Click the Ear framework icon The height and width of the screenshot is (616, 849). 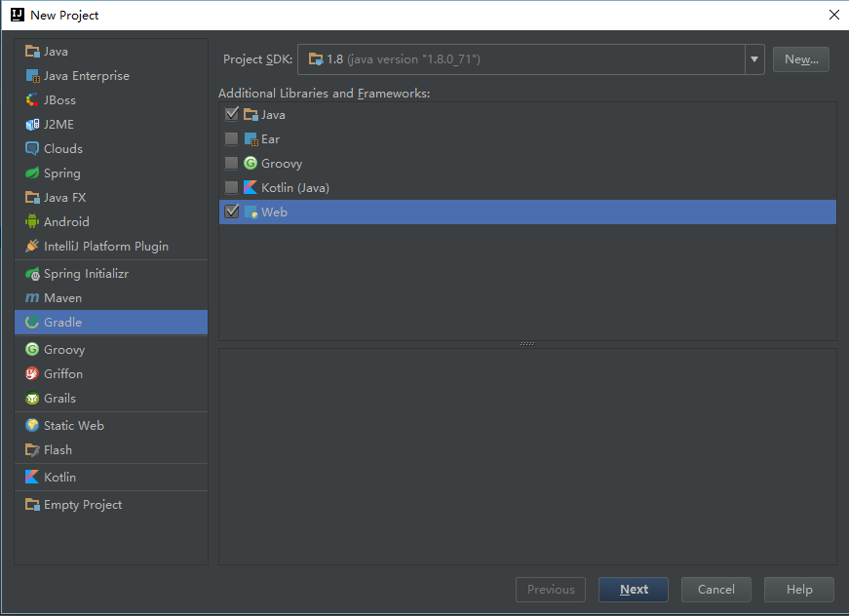[x=251, y=139]
